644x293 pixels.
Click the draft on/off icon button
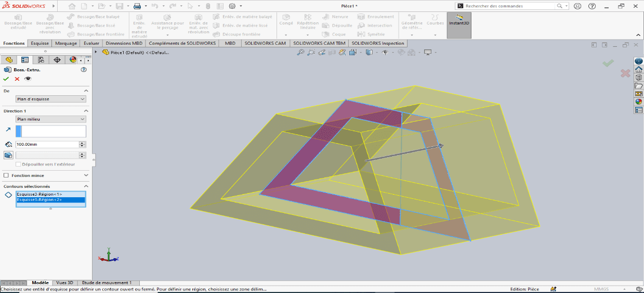tap(8, 155)
